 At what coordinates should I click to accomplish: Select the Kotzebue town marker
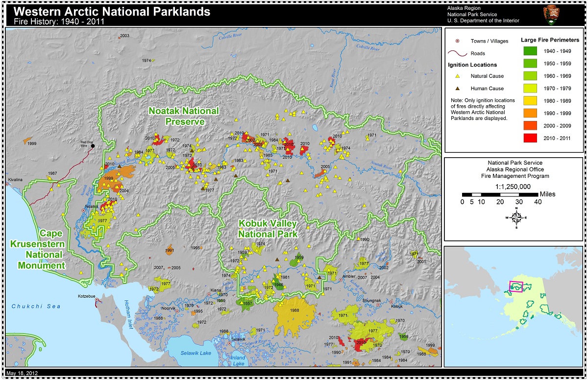[x=97, y=300]
